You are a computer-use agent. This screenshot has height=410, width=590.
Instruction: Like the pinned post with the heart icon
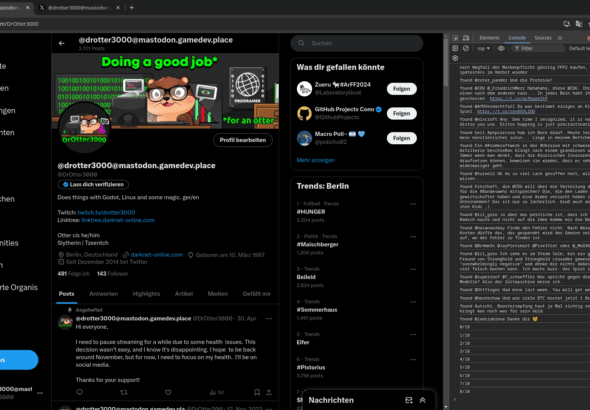(168, 392)
